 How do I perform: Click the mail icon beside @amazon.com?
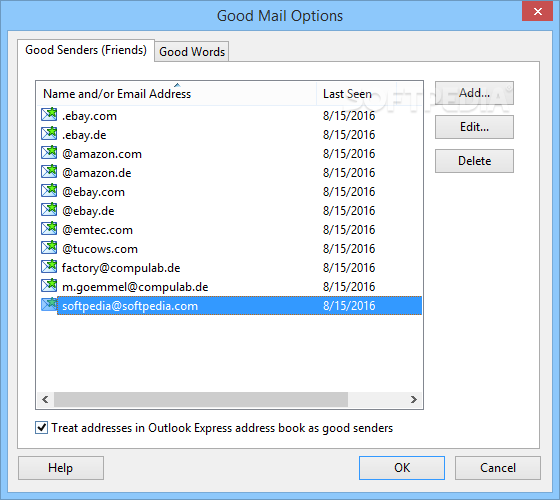(x=49, y=152)
